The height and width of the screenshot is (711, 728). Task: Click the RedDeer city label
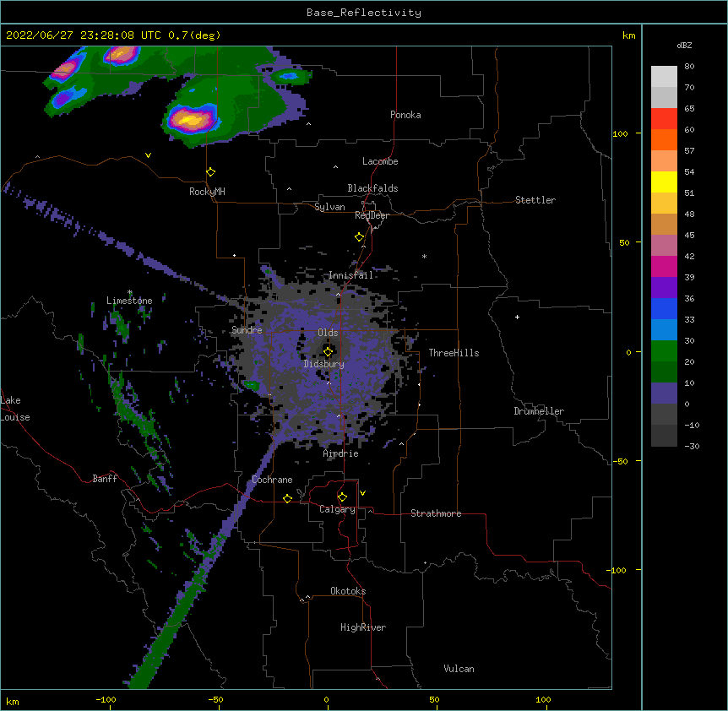[x=372, y=215]
